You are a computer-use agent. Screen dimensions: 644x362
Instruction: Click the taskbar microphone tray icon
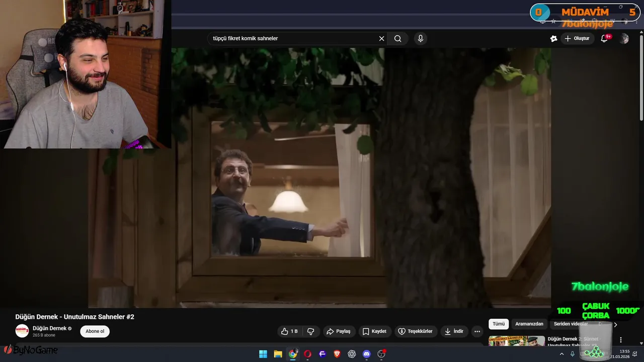point(572,354)
